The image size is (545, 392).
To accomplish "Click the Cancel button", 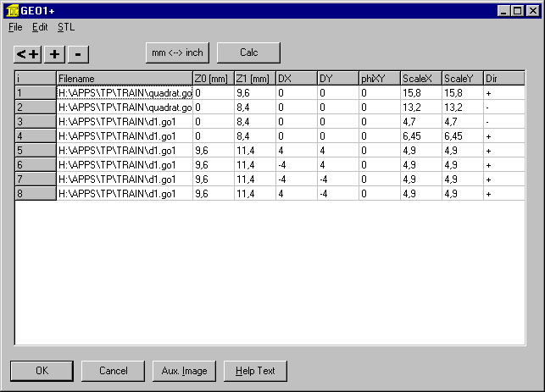I will click(x=113, y=371).
